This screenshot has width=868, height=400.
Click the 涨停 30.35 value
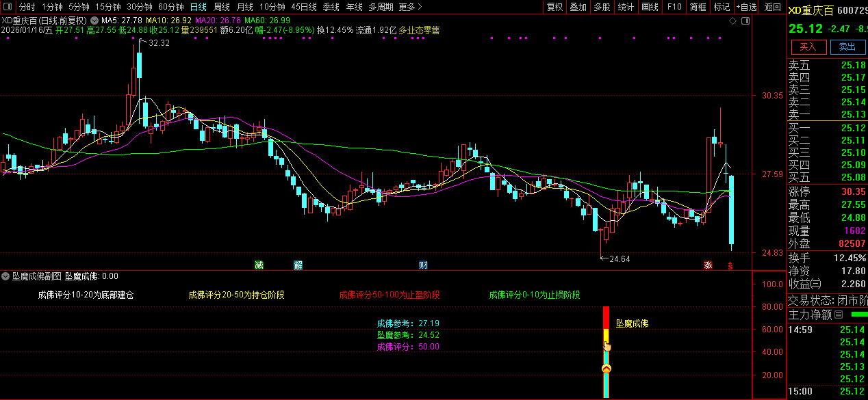[x=853, y=191]
